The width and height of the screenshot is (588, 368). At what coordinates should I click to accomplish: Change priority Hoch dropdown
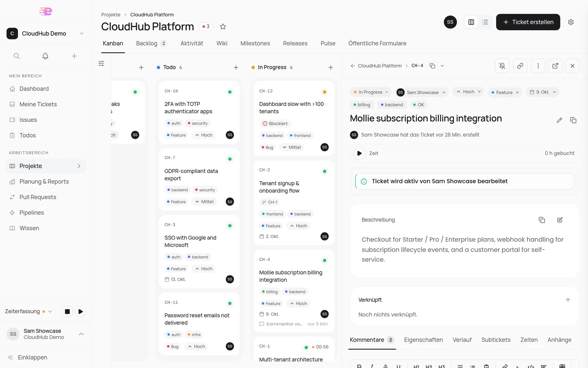pyautogui.click(x=469, y=92)
